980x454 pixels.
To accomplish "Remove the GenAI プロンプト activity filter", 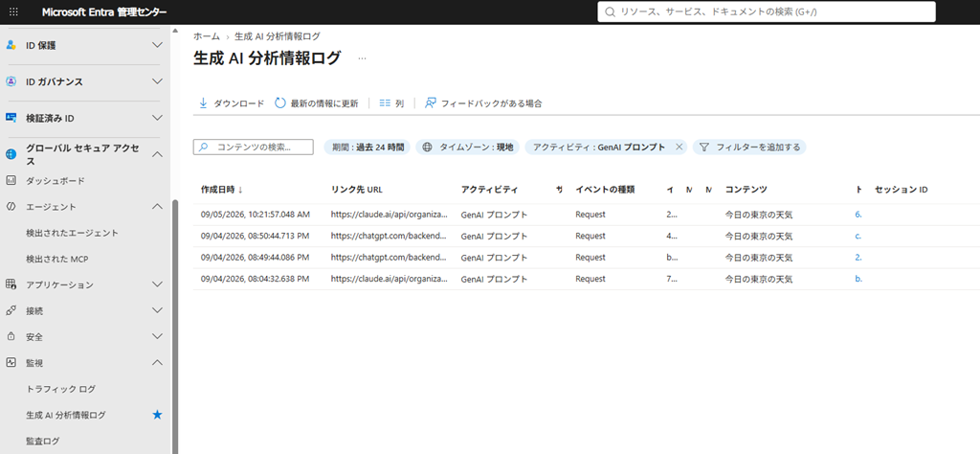I will coord(679,147).
